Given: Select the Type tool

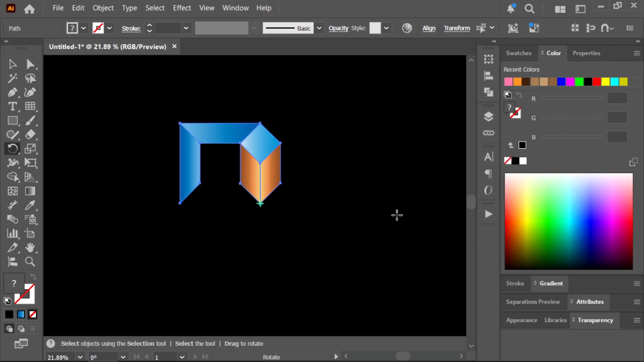Looking at the screenshot, I should click(12, 106).
